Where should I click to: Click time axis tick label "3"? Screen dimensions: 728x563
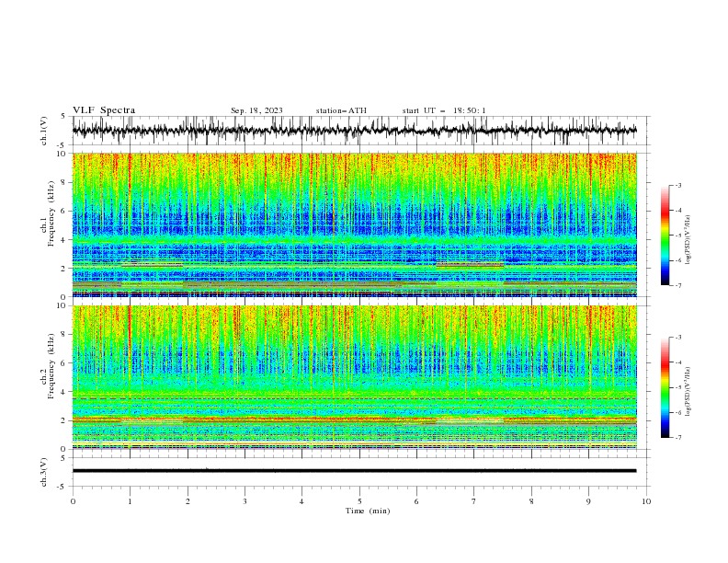click(x=245, y=501)
